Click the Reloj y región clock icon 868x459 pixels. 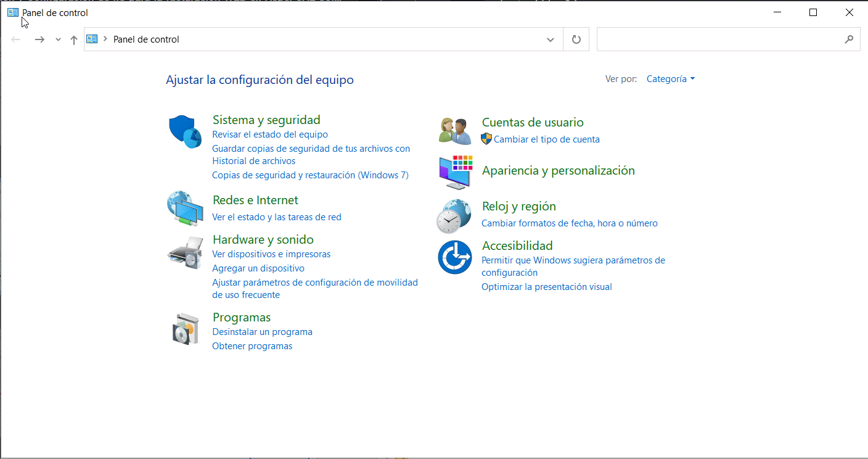455,216
